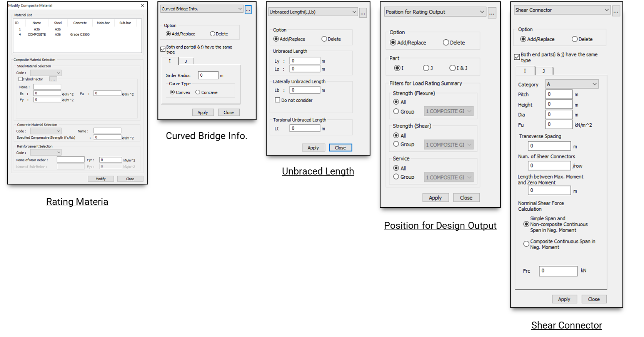Image resolution: width=644 pixels, height=337 pixels.
Task: Click Apply in the Unbraced Length panel
Action: coord(313,148)
